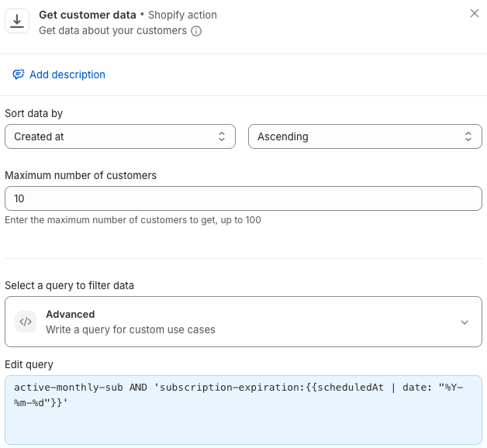Click inside the Edit query text area
Screen dimensions: 487x448
click(243, 410)
